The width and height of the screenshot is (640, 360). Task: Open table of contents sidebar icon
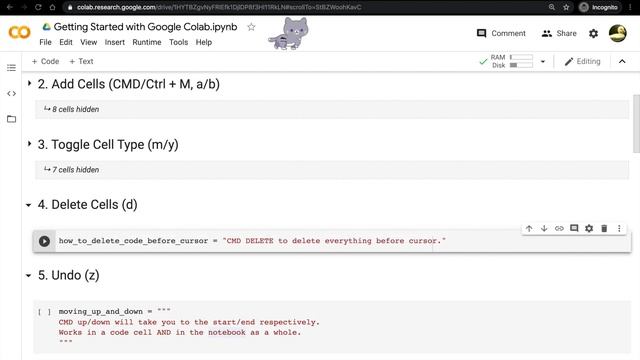point(11,68)
